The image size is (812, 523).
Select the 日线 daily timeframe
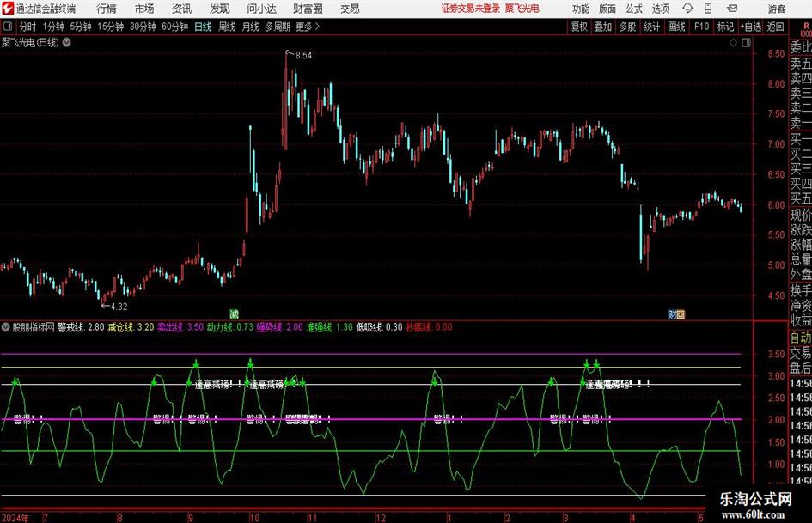tap(203, 27)
